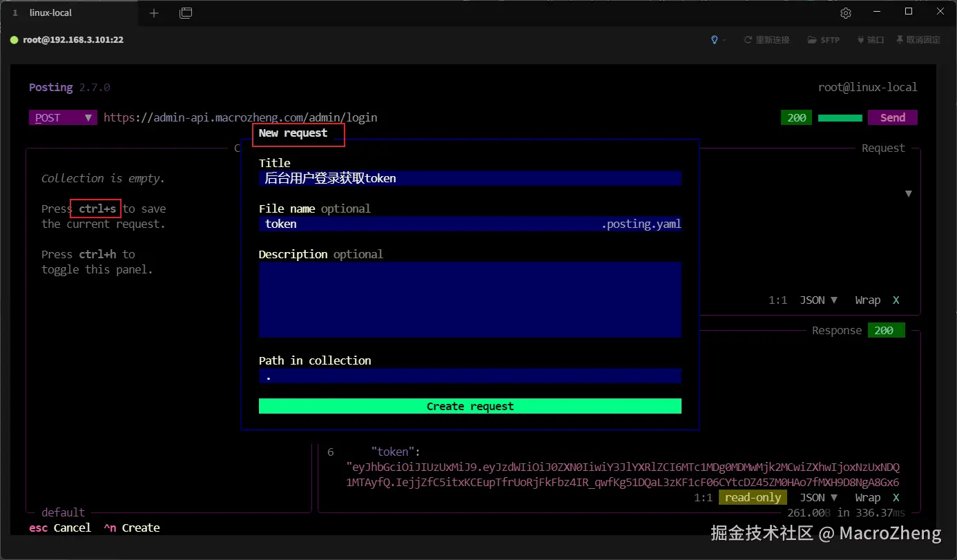
Task: Edit the File name field containing token
Action: [x=470, y=224]
